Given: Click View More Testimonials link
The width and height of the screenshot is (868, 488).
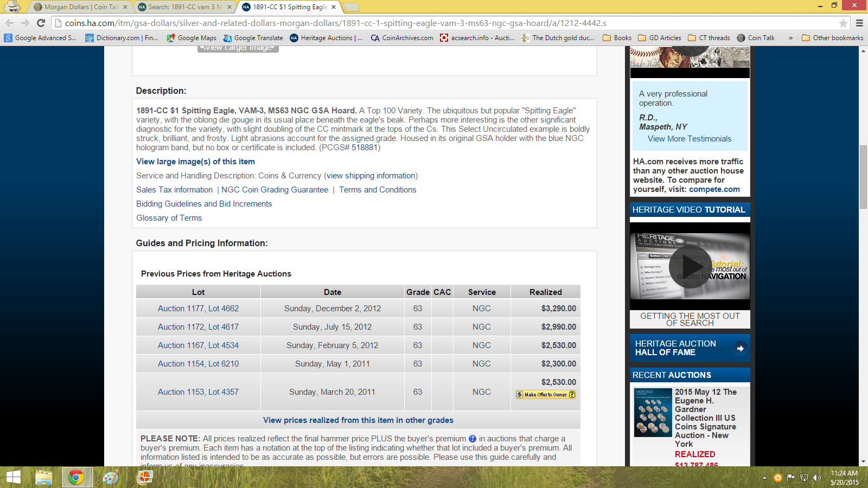Looking at the screenshot, I should coord(690,139).
